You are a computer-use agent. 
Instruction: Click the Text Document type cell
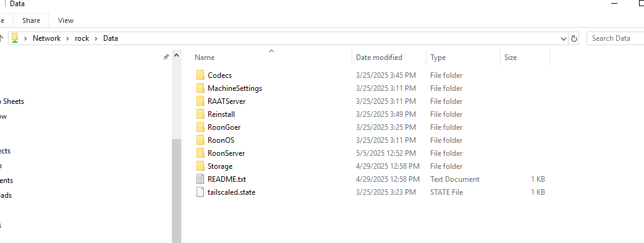(455, 179)
